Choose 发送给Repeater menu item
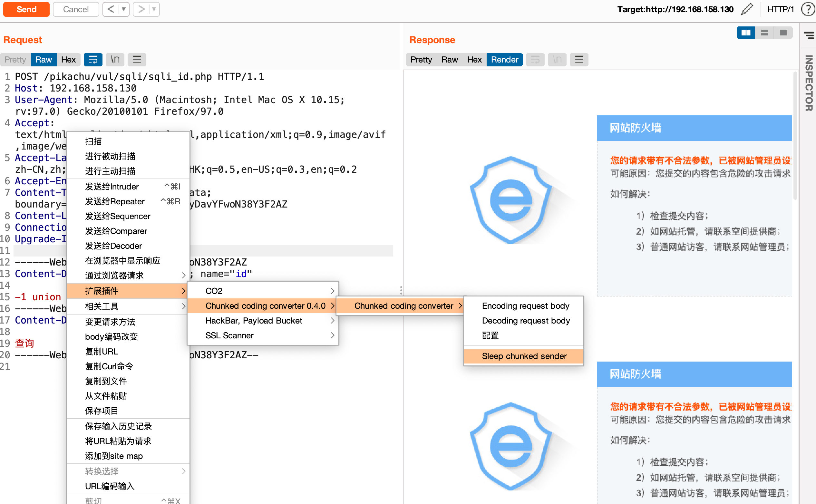816x504 pixels. (x=128, y=201)
